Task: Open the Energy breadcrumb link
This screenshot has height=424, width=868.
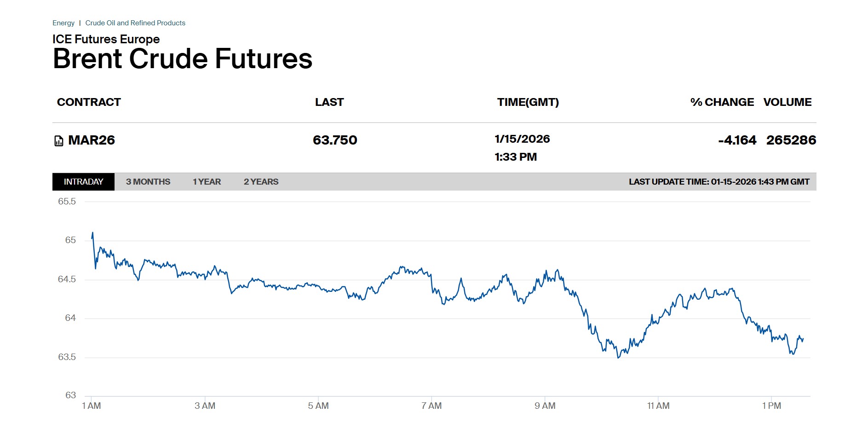Action: coord(63,23)
